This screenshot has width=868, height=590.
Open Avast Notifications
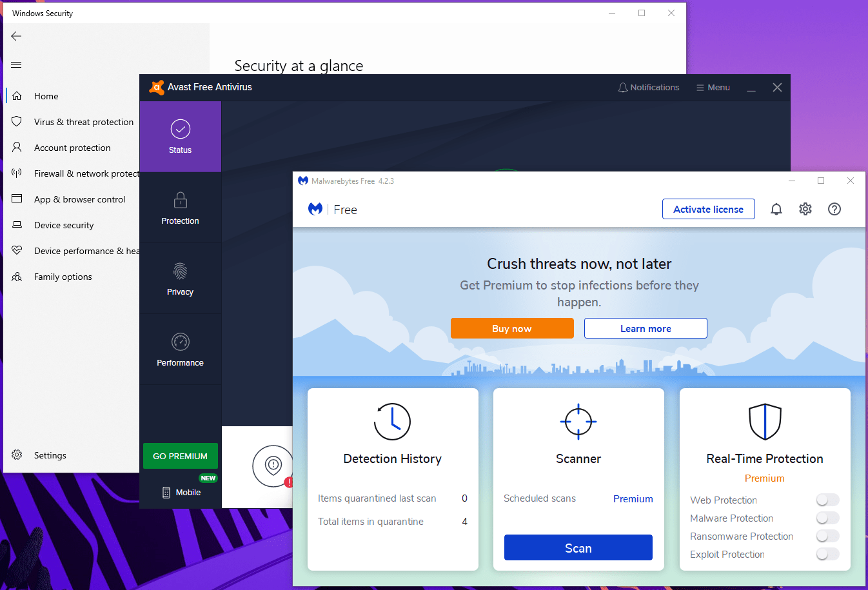click(x=648, y=88)
